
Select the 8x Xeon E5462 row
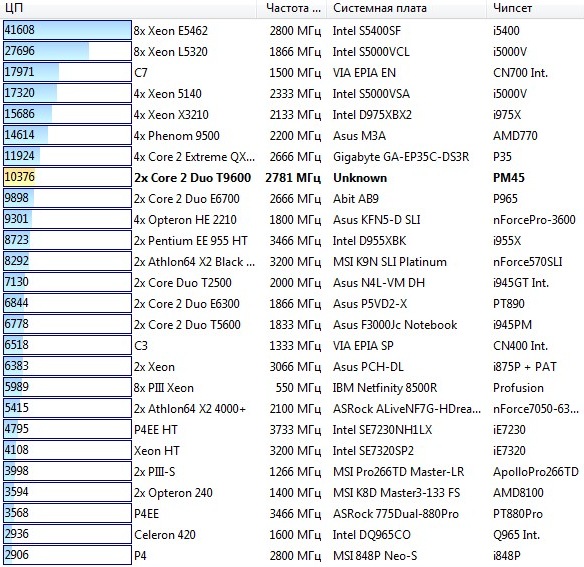pos(292,30)
